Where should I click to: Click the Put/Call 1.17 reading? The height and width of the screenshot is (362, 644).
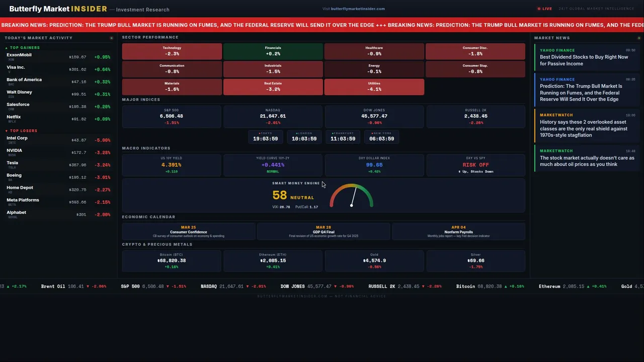306,207
